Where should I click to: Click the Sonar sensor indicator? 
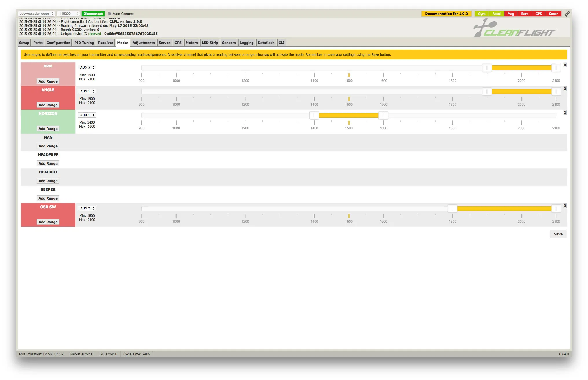(x=553, y=14)
